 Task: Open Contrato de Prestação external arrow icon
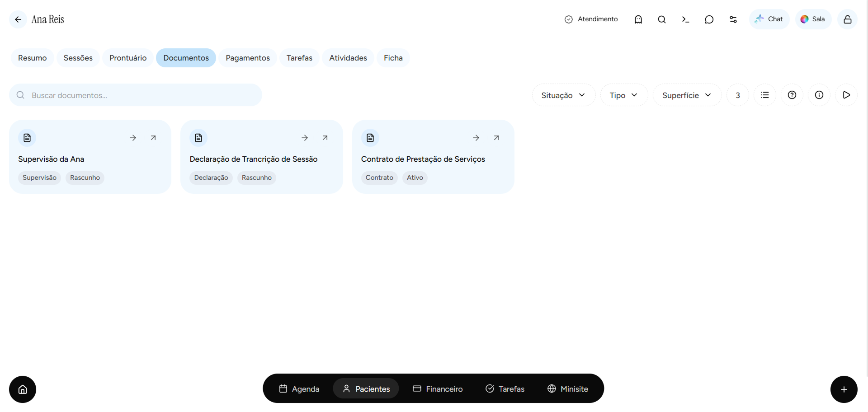[x=496, y=138]
